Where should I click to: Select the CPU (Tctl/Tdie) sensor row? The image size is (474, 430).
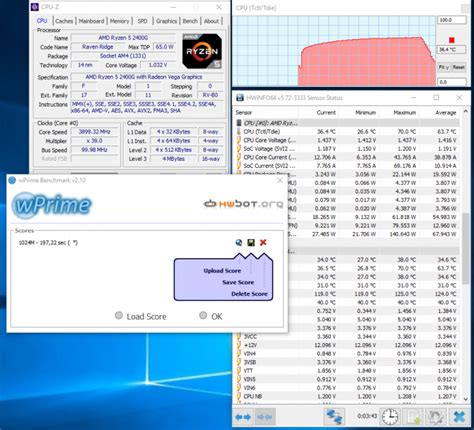pyautogui.click(x=347, y=132)
